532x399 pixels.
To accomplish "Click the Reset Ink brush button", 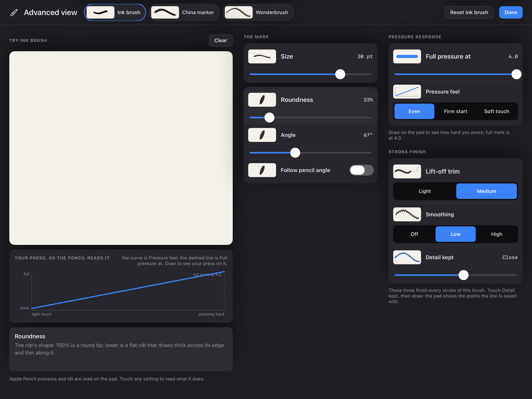I will [469, 12].
